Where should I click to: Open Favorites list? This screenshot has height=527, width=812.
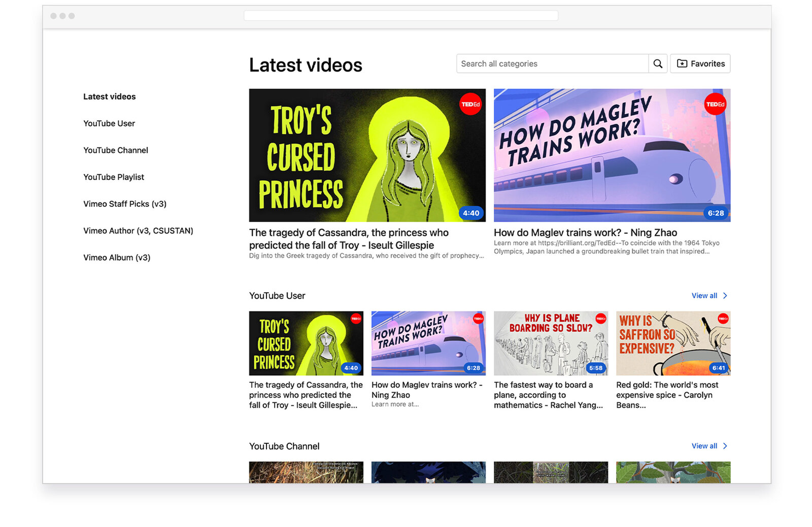point(700,63)
